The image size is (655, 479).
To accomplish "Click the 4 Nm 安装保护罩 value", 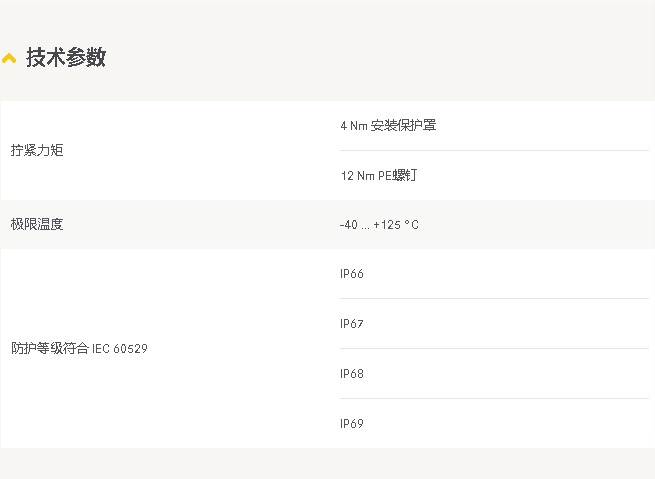I will 388,125.
